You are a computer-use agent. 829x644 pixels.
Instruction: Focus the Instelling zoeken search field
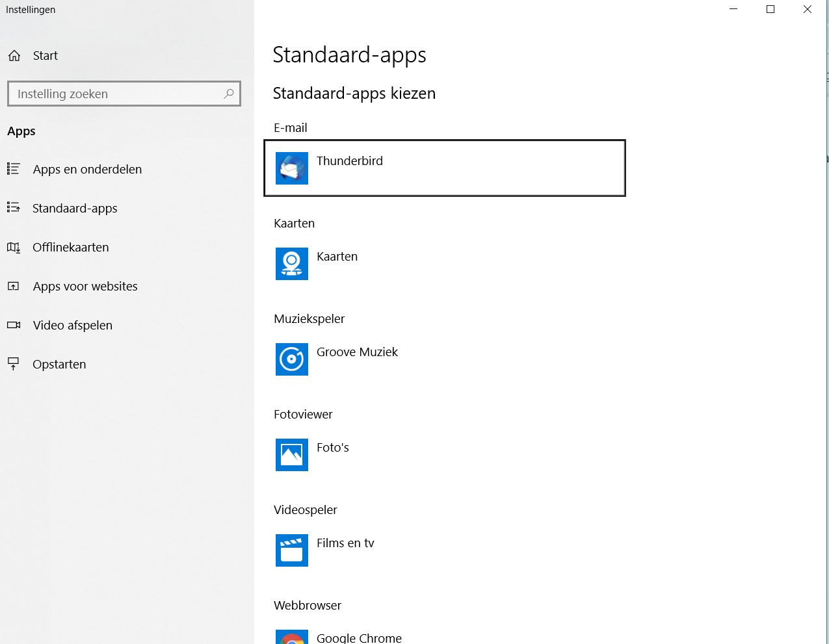tap(117, 94)
